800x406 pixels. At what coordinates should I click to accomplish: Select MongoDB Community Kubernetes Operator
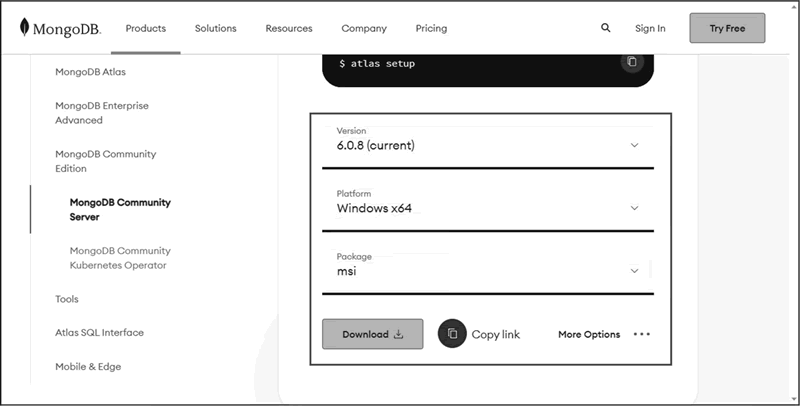120,258
